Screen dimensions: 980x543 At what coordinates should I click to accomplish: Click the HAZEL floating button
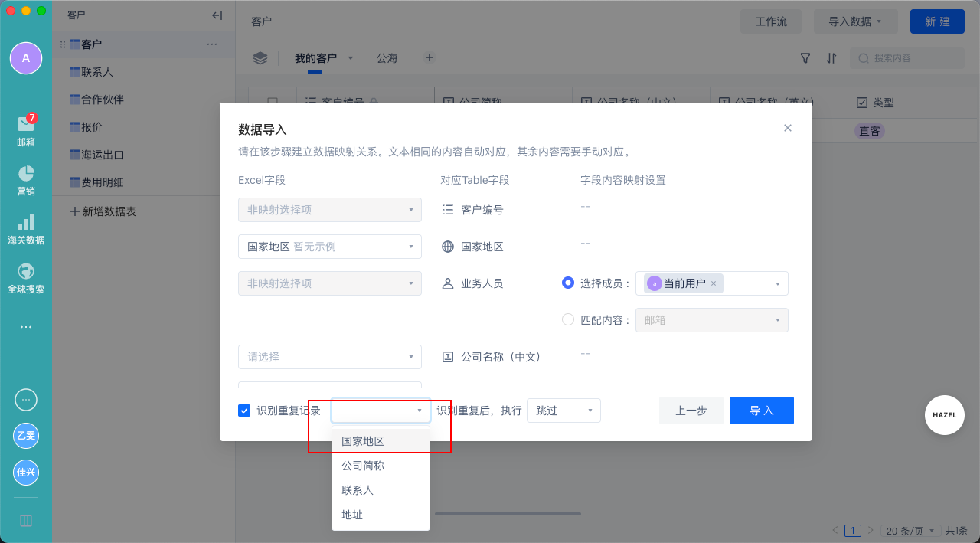pos(945,415)
